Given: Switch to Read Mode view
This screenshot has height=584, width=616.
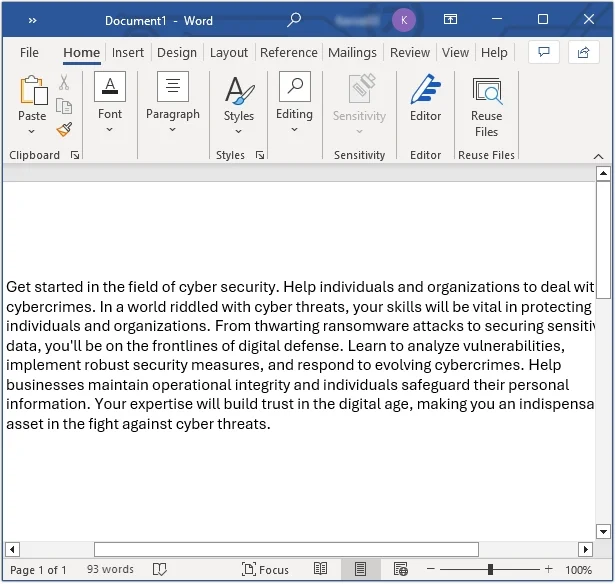Looking at the screenshot, I should click(x=320, y=569).
